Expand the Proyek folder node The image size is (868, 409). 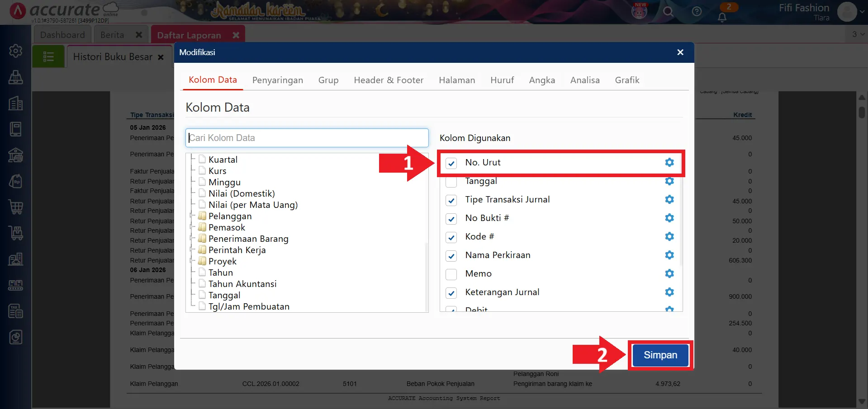(192, 261)
